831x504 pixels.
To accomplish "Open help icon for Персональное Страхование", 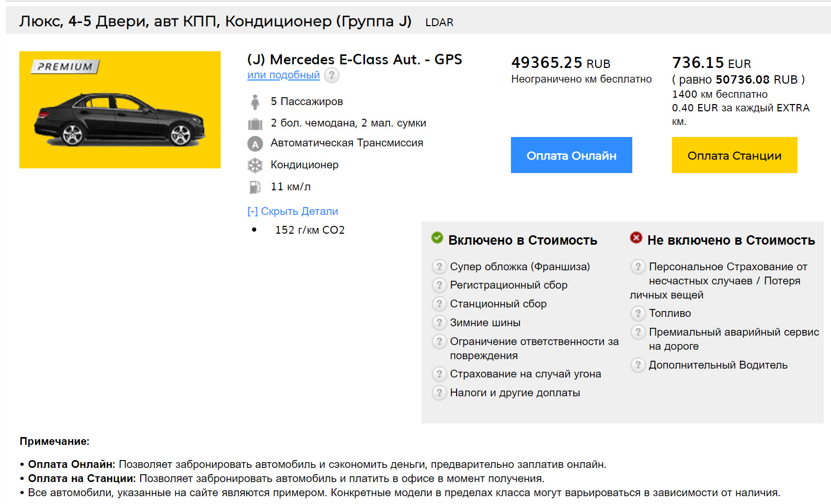I will (x=638, y=267).
